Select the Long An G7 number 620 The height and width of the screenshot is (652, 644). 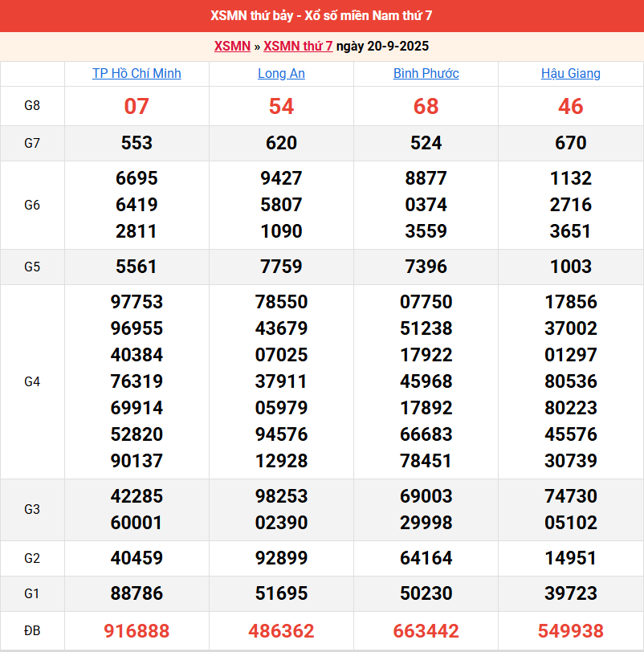pos(281,143)
